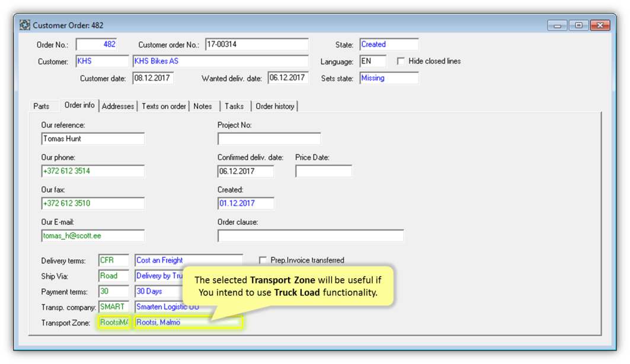
Task: Open the Parts tab
Action: coord(41,107)
